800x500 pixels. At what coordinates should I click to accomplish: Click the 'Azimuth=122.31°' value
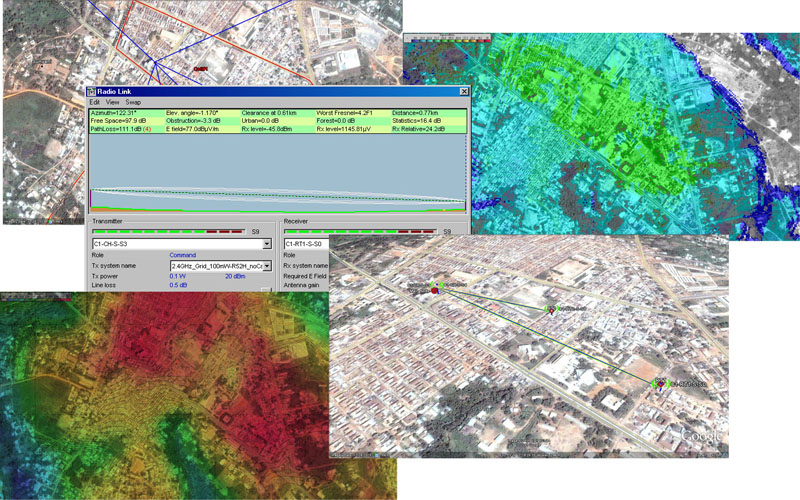tap(114, 113)
